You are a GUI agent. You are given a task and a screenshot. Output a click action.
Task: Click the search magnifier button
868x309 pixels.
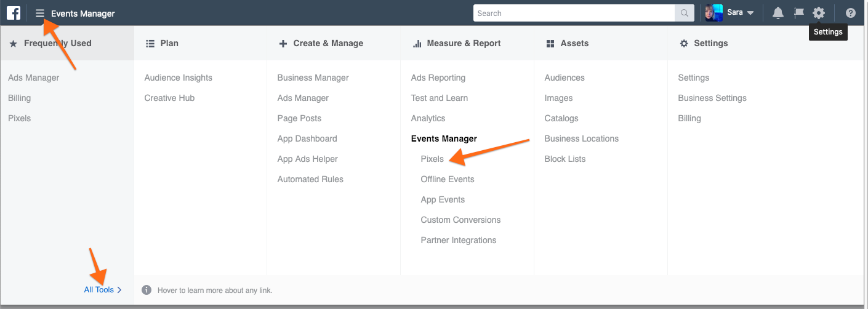[685, 13]
